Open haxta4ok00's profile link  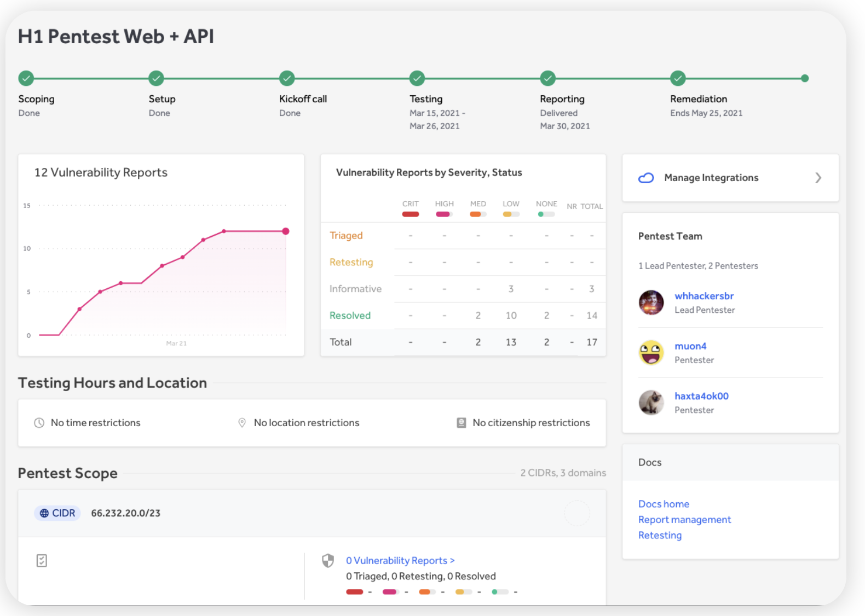tap(701, 396)
